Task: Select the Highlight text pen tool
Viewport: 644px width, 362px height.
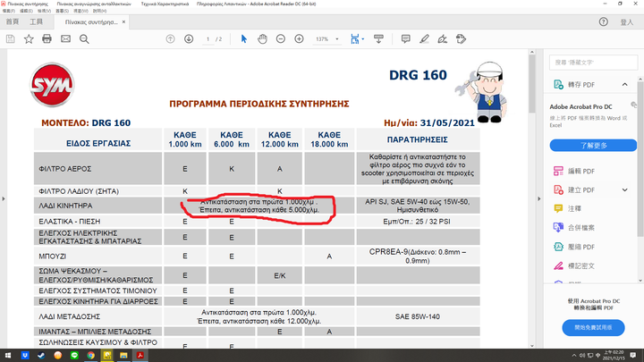Action: click(424, 39)
